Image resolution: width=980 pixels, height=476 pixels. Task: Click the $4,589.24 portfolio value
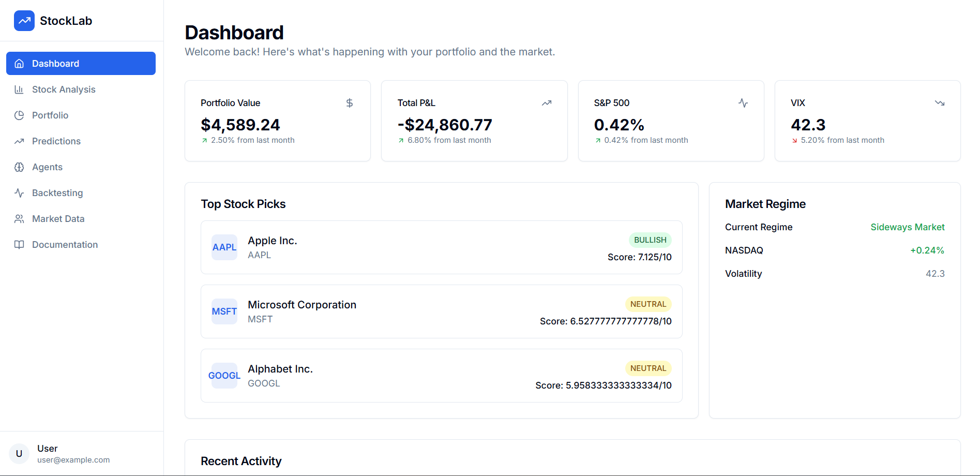pos(240,125)
